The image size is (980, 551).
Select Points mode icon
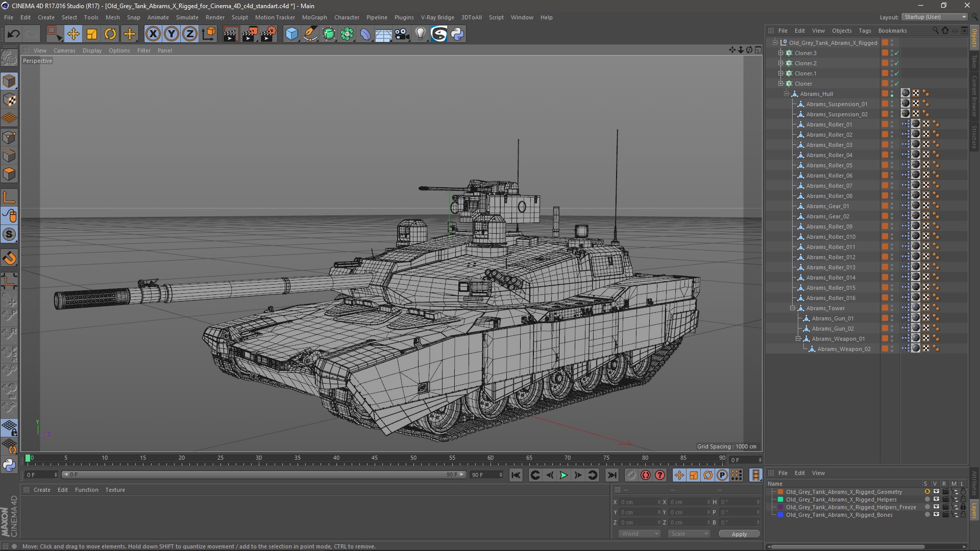pos(9,137)
